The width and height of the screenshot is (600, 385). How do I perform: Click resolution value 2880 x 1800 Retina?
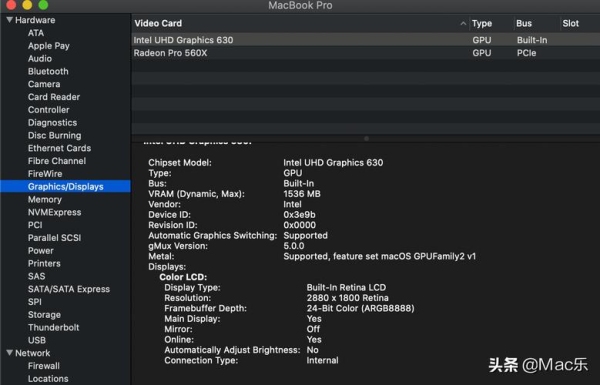[x=347, y=298]
